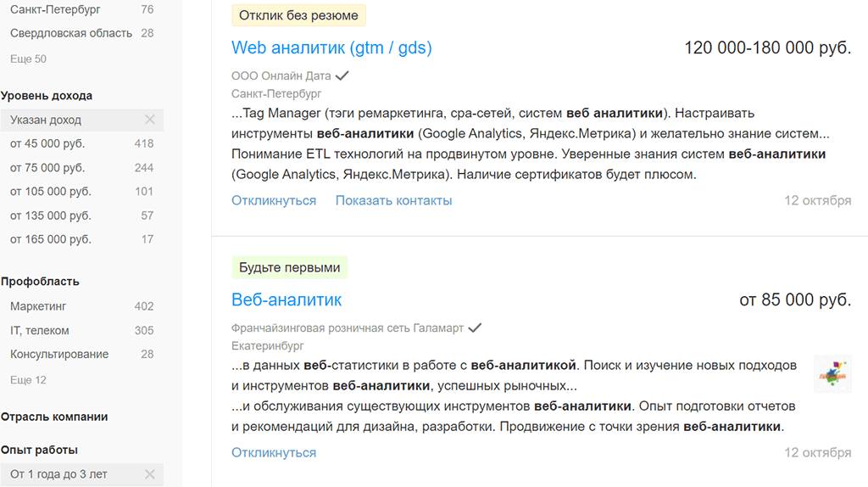
Task: Remove the 'Указан доход' filter with X
Action: 150,120
